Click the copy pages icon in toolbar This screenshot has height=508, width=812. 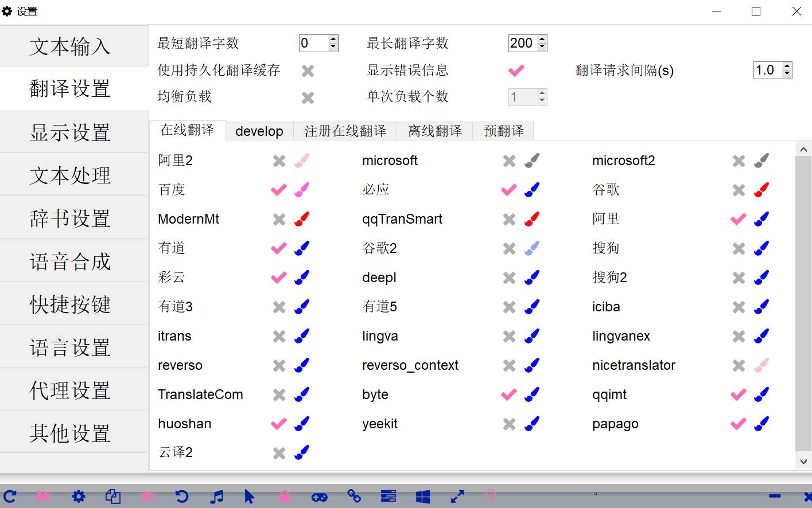click(x=113, y=497)
